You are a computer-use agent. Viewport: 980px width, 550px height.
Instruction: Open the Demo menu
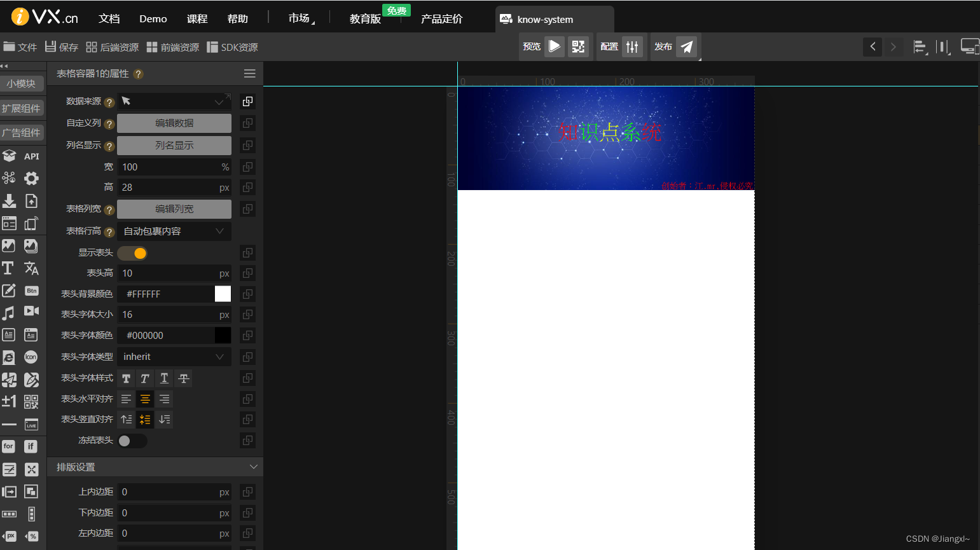[x=153, y=18]
